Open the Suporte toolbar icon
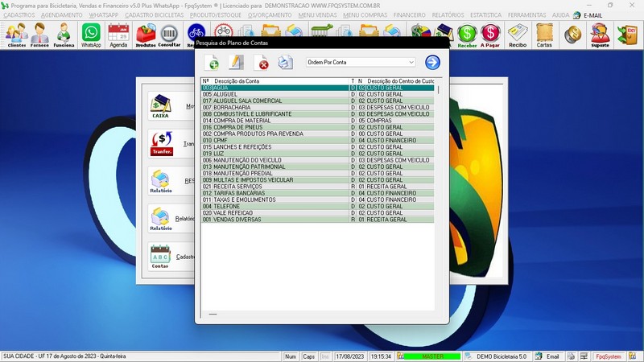644x362 pixels. 599,35
